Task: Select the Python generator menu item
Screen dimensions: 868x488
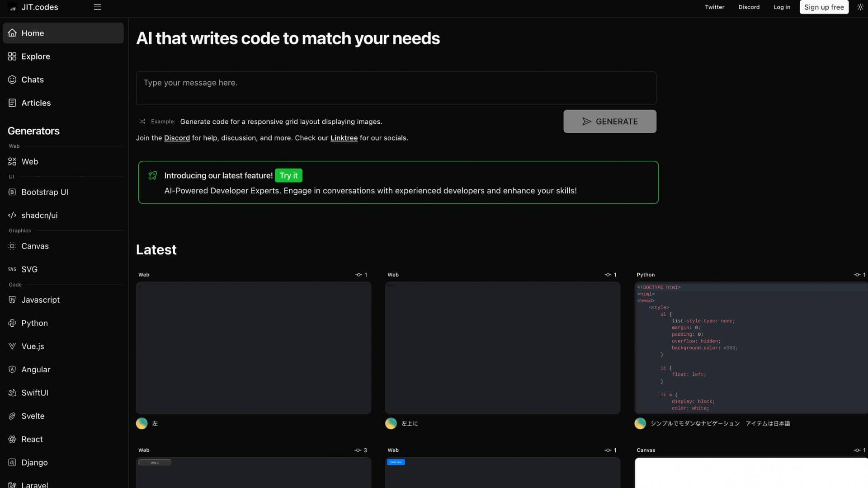Action: [34, 323]
